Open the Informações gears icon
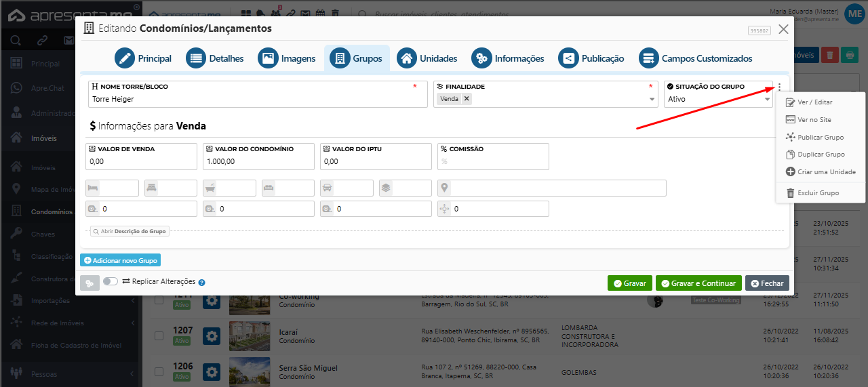Screen dimensions: 868x387 pos(481,58)
